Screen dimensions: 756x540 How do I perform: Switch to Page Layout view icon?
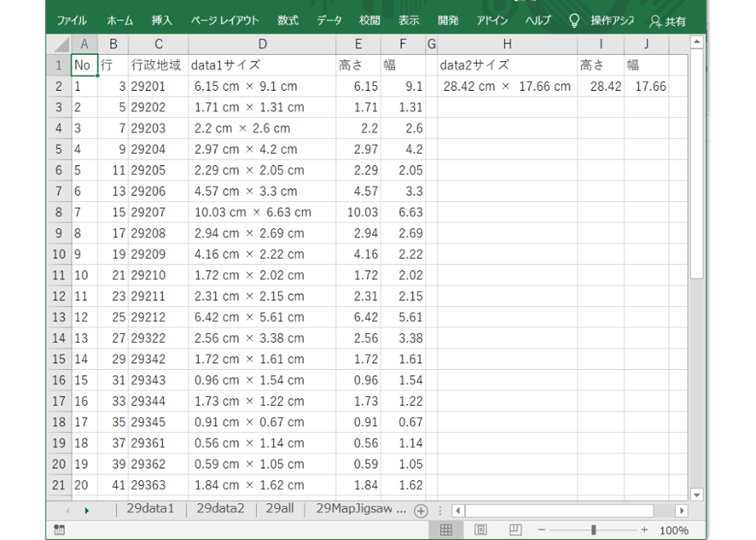coord(481,530)
